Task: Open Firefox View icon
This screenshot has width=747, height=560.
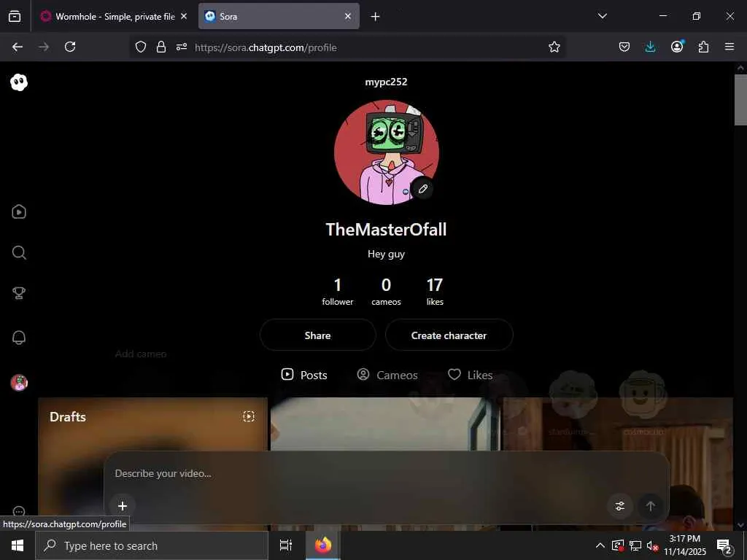Action: click(x=15, y=17)
